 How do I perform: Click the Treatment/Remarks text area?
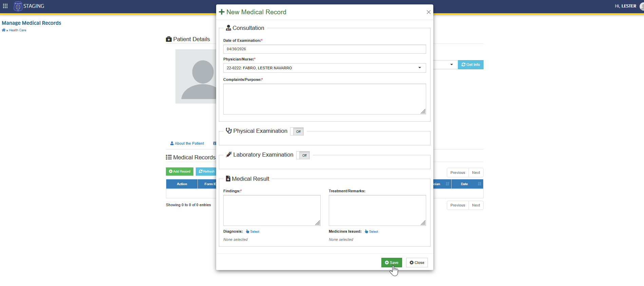[377, 210]
